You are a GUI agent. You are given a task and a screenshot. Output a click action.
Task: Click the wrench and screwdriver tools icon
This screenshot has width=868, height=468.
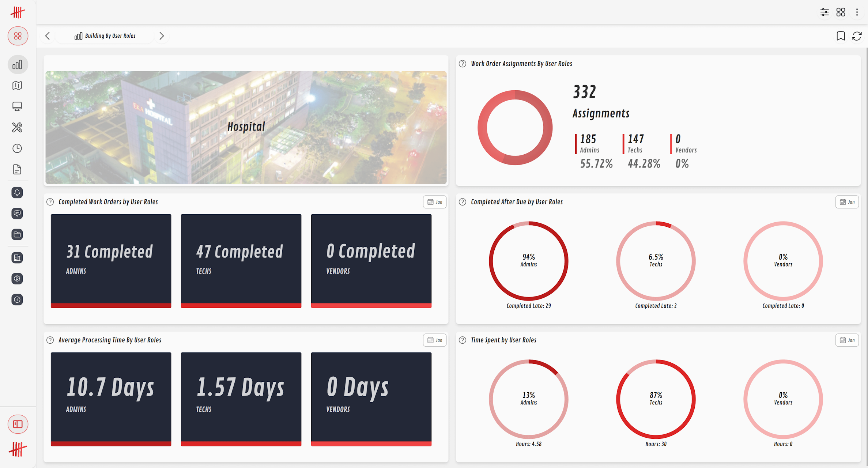coord(17,127)
